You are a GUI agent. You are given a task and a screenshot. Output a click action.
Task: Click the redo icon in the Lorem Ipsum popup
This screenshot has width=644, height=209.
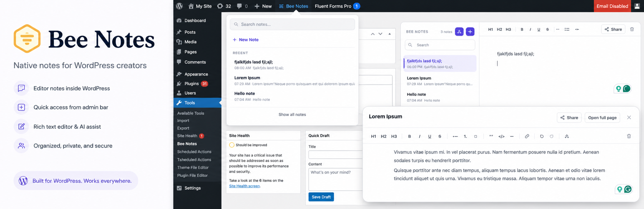coord(551,136)
